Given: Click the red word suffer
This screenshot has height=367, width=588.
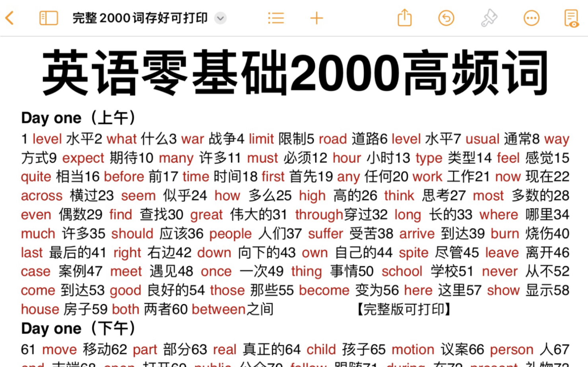Looking at the screenshot, I should (325, 234).
